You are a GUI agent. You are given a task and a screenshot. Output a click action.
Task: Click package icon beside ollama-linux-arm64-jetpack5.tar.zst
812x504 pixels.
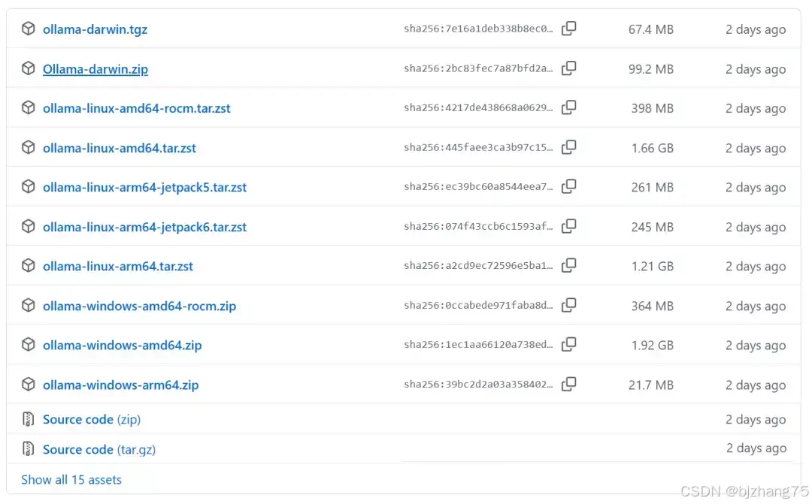pos(29,187)
